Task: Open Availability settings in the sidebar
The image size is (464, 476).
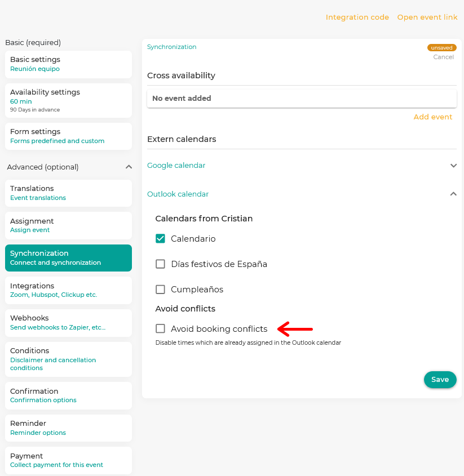Action: tap(68, 100)
